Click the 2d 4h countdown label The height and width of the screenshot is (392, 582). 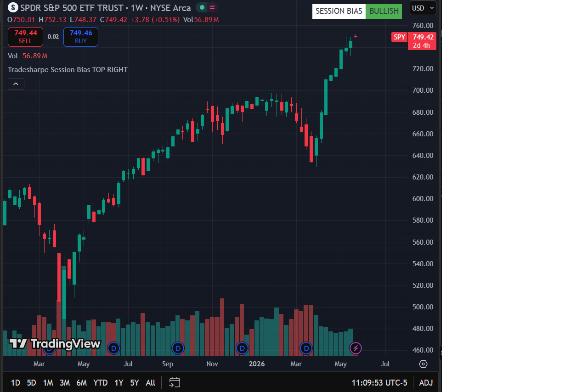(x=421, y=45)
